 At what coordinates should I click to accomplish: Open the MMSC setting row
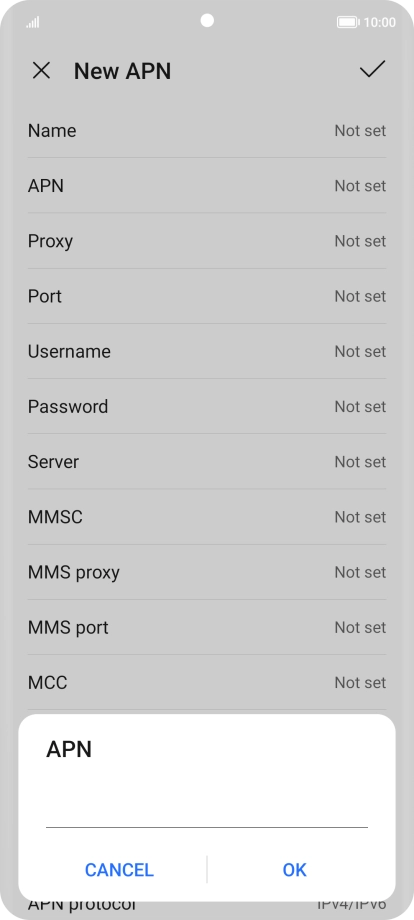tap(207, 516)
